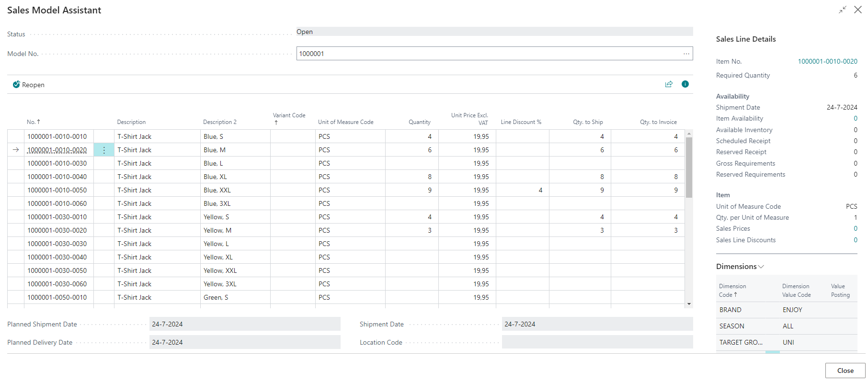Image resolution: width=868 pixels, height=382 pixels.
Task: Click the Line Discount % column header
Action: [521, 122]
